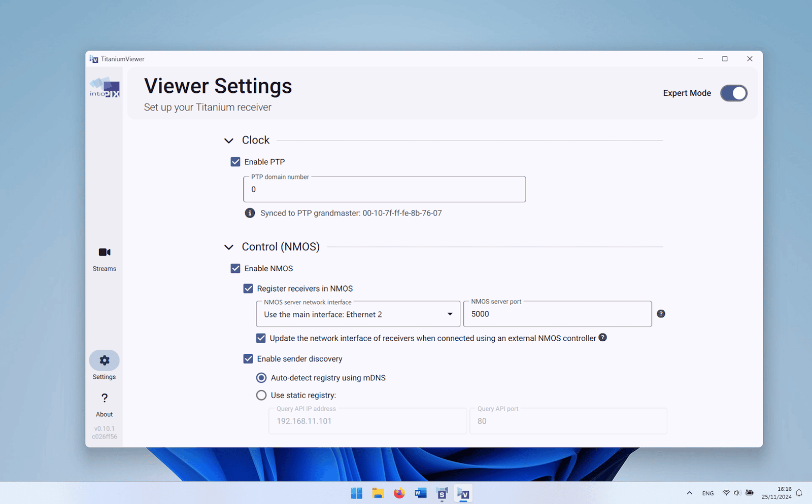
Task: Collapse the Control (NMOS) section
Action: [229, 247]
